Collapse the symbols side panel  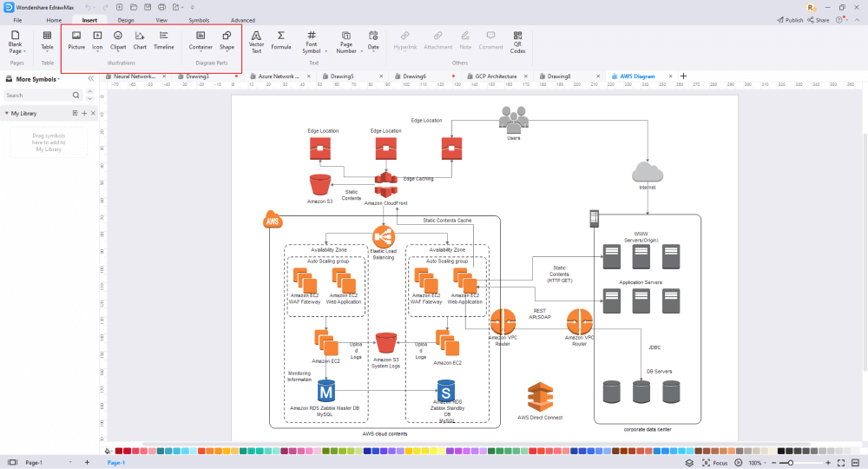[91, 79]
